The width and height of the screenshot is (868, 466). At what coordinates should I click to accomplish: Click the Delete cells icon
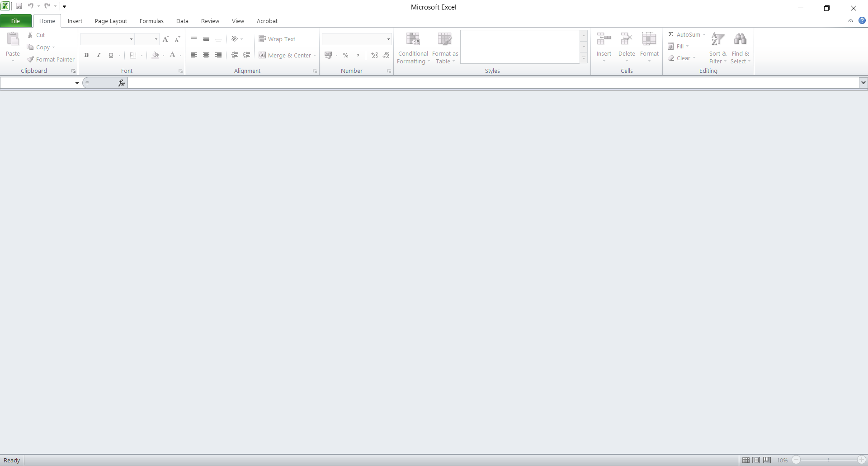(x=627, y=39)
